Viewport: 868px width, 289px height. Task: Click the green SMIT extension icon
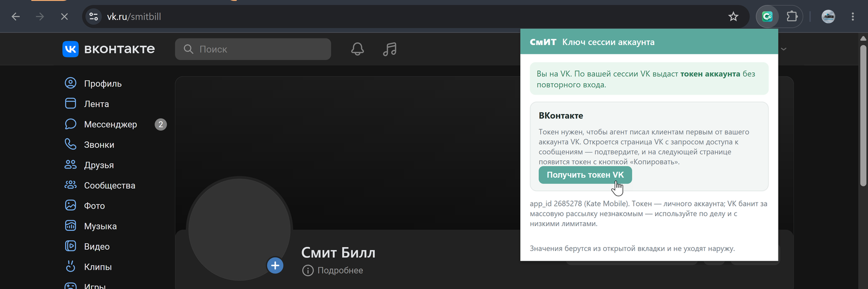pyautogui.click(x=767, y=17)
